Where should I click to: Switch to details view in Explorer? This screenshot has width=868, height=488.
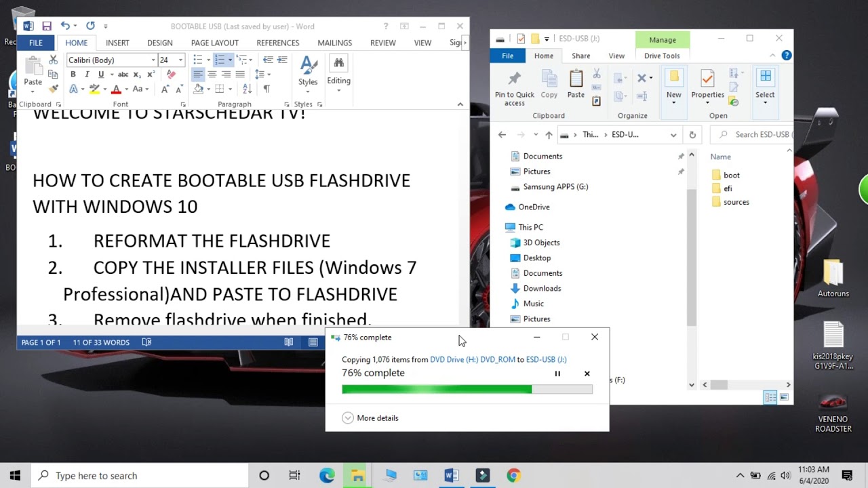tap(770, 398)
